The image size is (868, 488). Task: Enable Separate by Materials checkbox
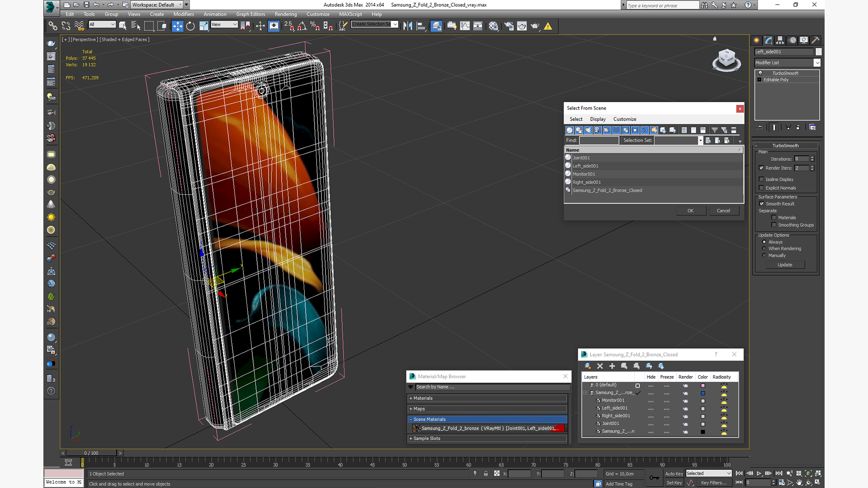click(x=774, y=218)
